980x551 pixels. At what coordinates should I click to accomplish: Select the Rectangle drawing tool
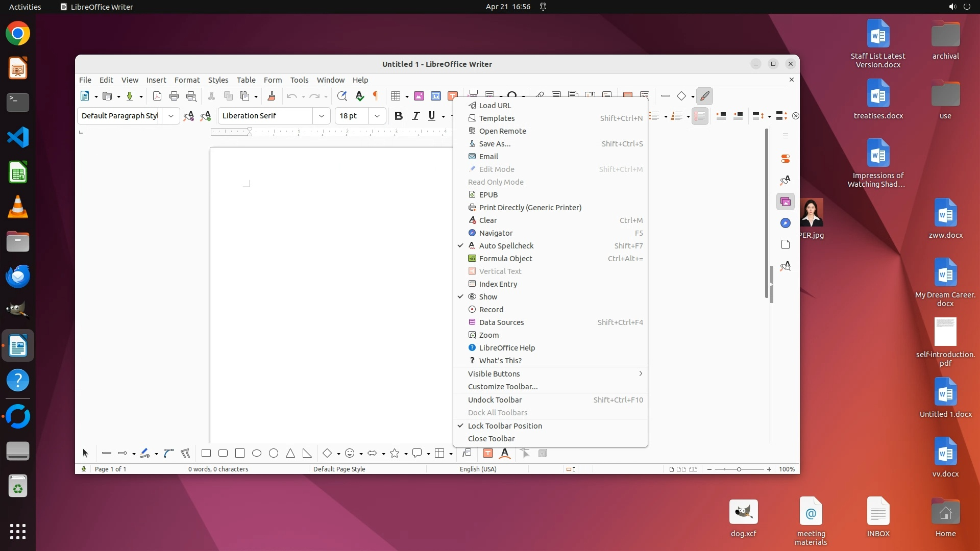pyautogui.click(x=206, y=453)
